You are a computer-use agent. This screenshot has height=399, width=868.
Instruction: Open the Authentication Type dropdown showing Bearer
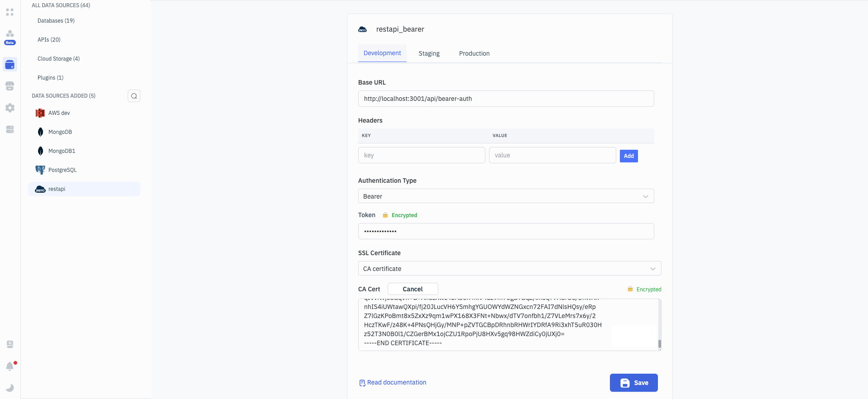506,196
